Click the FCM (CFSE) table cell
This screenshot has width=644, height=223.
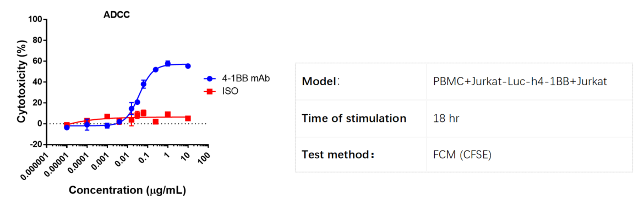click(530, 154)
